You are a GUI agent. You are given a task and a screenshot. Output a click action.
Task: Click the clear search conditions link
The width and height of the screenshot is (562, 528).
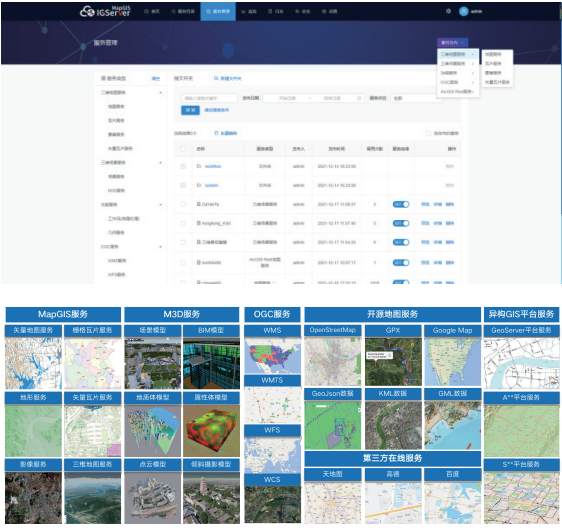click(x=216, y=110)
